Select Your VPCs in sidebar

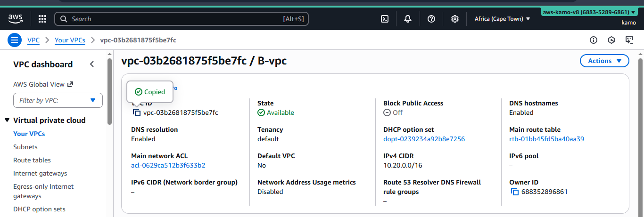tap(29, 134)
